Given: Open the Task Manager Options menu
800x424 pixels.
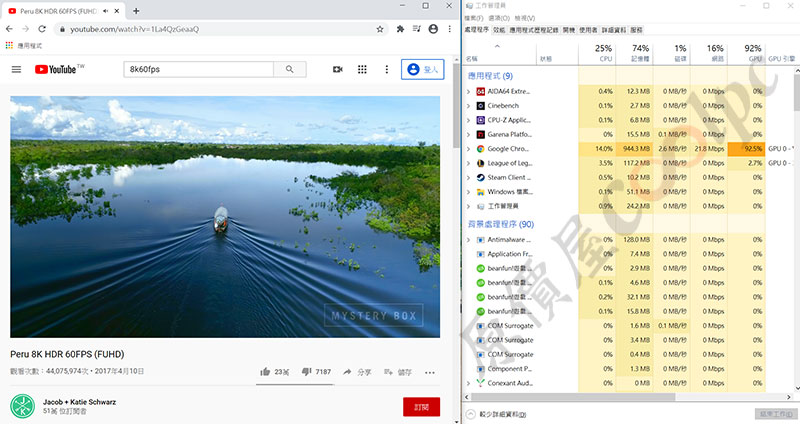Looking at the screenshot, I should tap(499, 18).
